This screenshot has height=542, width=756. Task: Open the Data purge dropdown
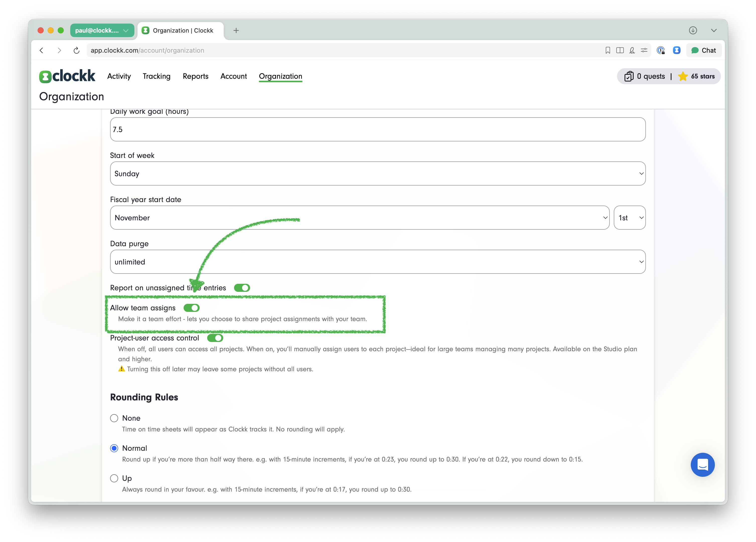377,262
